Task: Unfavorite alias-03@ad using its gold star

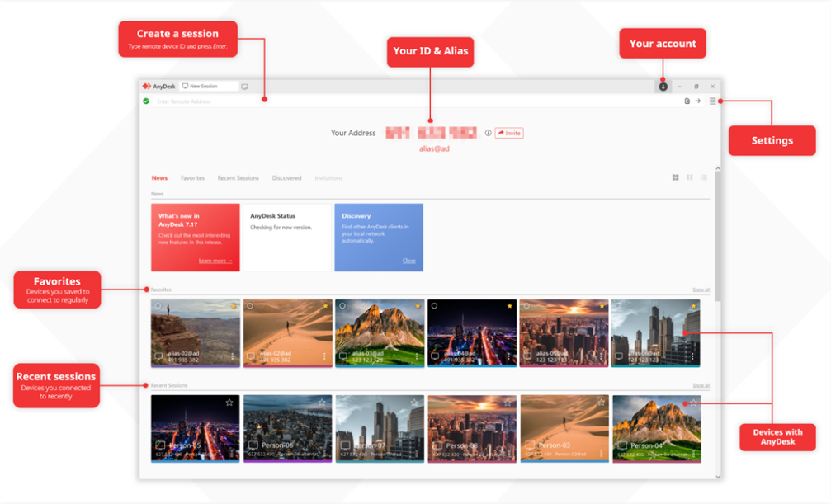Action: 418,306
